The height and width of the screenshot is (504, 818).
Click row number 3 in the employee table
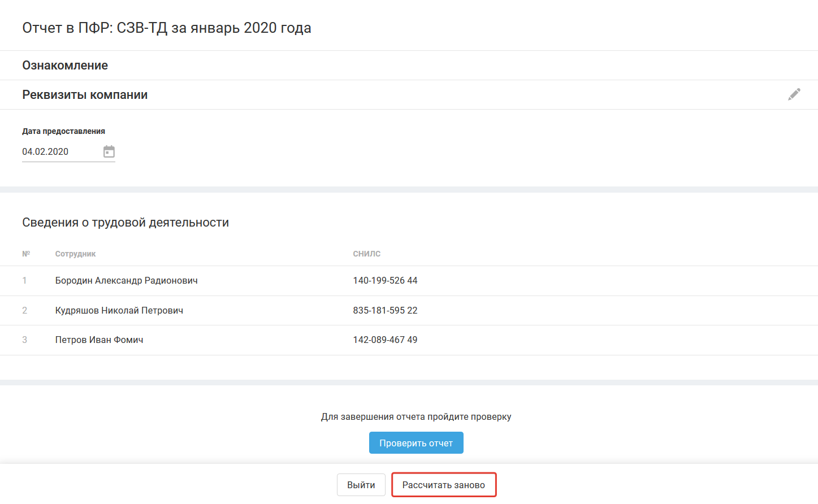point(24,340)
